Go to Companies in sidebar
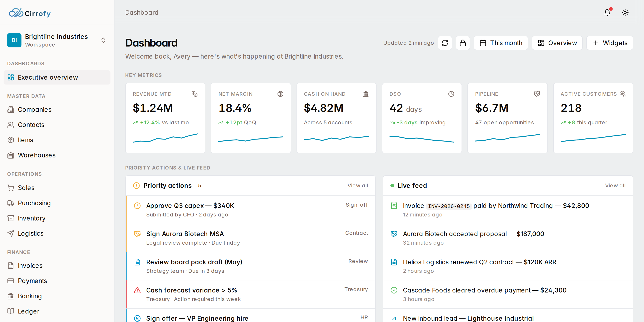644x322 pixels. 57,110
